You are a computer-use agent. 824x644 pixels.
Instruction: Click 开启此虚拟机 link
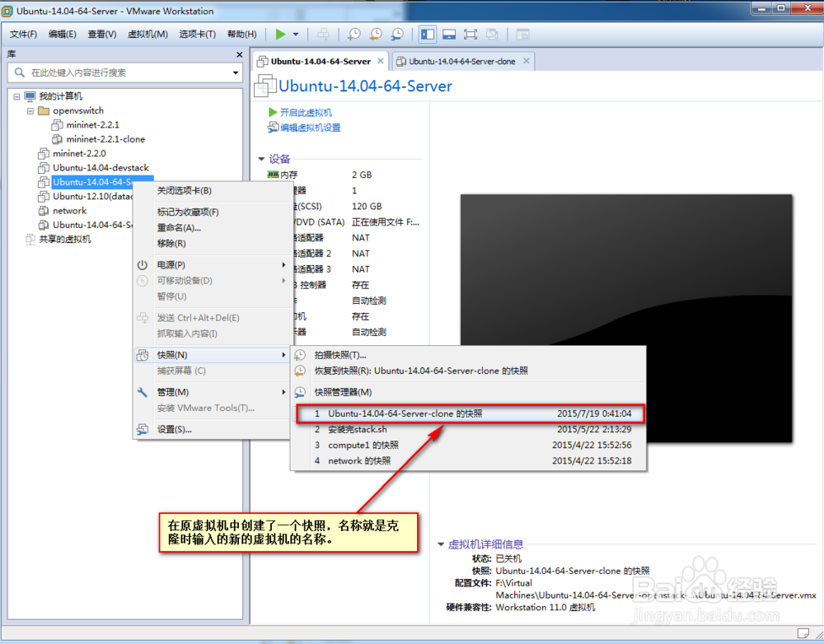[306, 112]
